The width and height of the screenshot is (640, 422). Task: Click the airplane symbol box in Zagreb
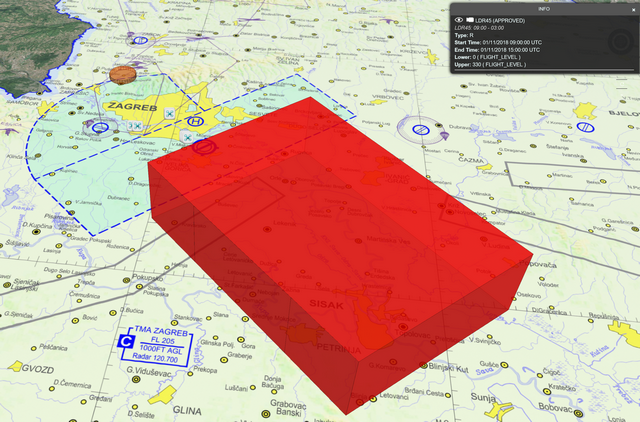[x=170, y=114]
